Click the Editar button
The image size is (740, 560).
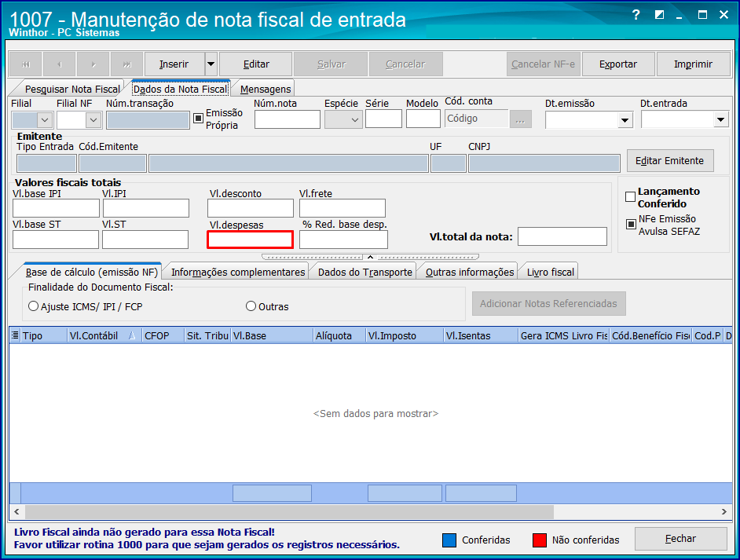click(x=256, y=64)
